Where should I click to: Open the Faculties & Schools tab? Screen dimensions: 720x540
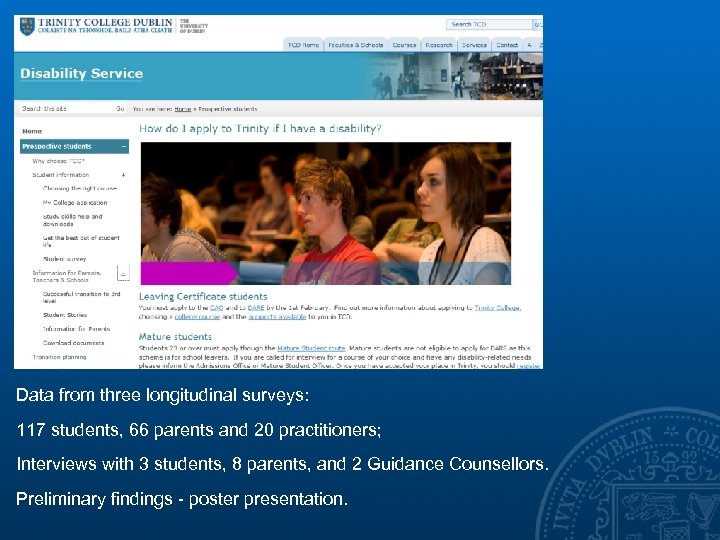pyautogui.click(x=355, y=45)
